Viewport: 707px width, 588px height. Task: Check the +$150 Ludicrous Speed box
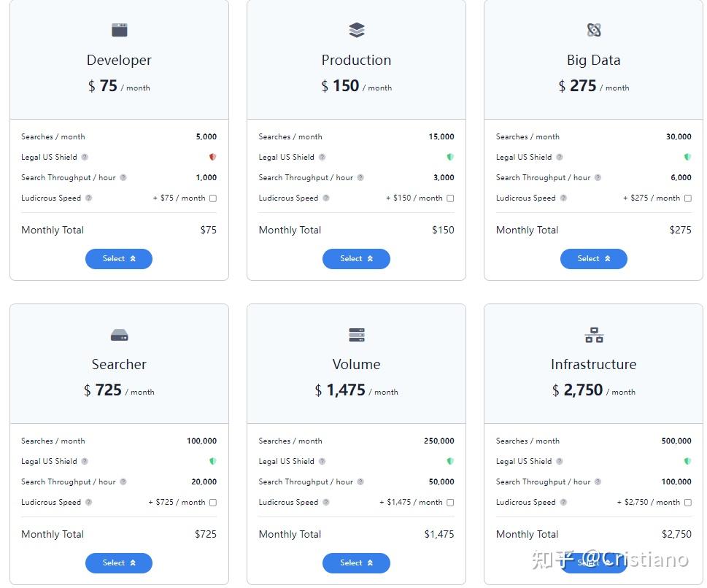(450, 198)
